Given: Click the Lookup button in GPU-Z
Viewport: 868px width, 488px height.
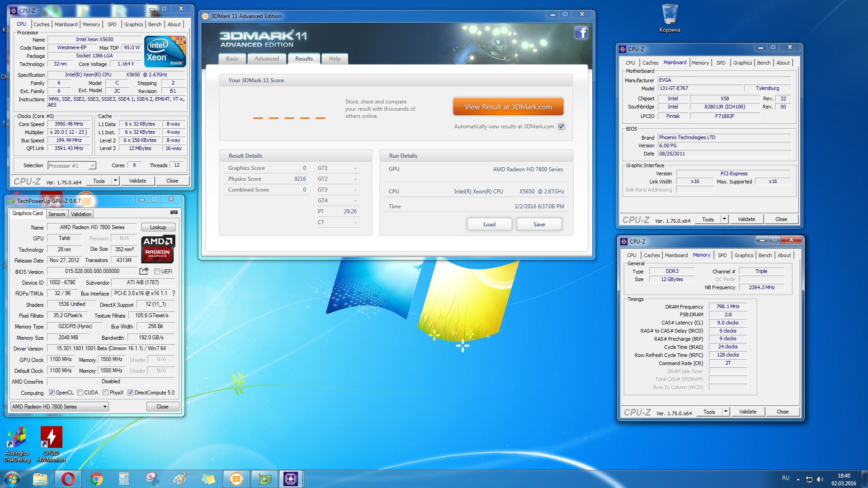Looking at the screenshot, I should (158, 227).
